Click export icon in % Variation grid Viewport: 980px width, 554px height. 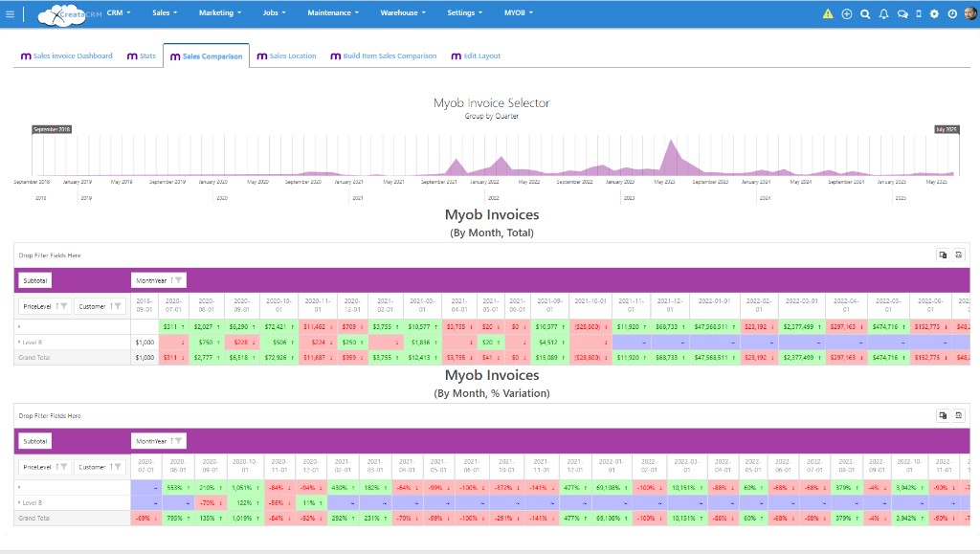pyautogui.click(x=943, y=415)
